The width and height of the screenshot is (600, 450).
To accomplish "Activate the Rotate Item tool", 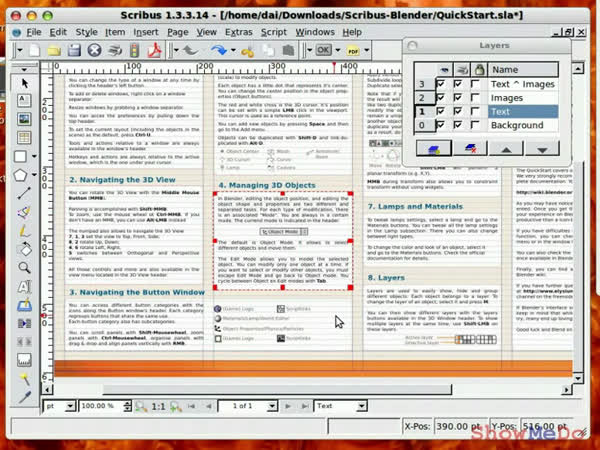I will point(24,249).
